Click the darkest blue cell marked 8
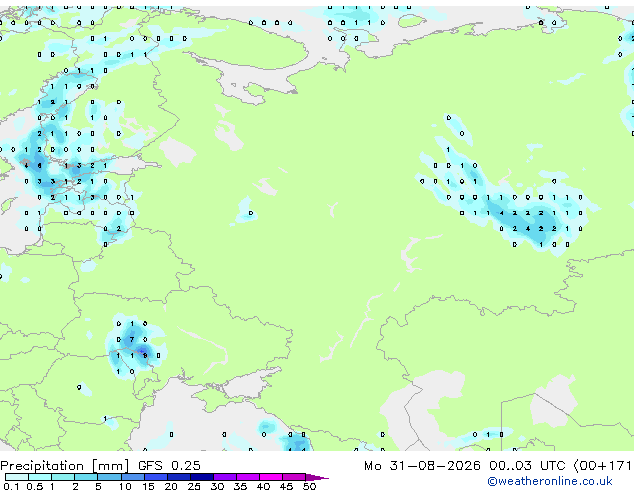Viewport: 634px width, 490px height. tap(145, 355)
